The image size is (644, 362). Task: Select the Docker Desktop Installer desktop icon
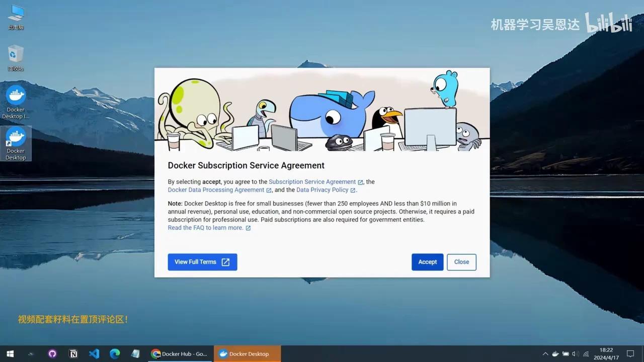[x=16, y=102]
